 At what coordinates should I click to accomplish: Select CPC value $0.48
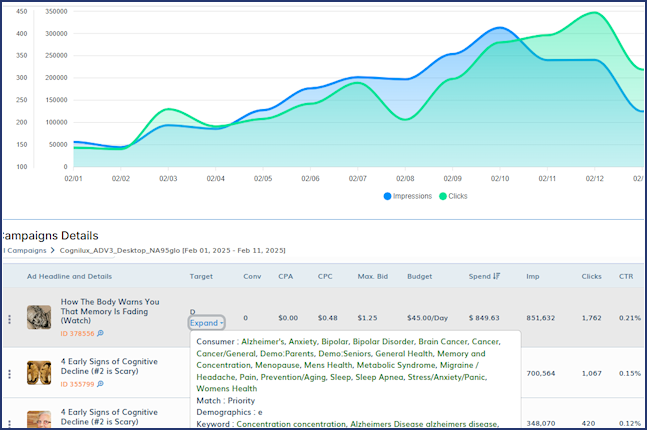click(328, 318)
